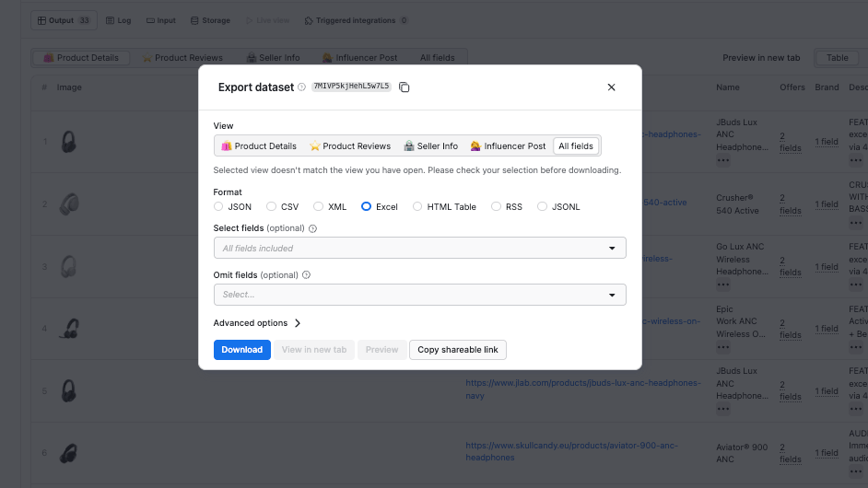
Task: Open the aviator-900-anc-headphones product link
Action: (571, 451)
